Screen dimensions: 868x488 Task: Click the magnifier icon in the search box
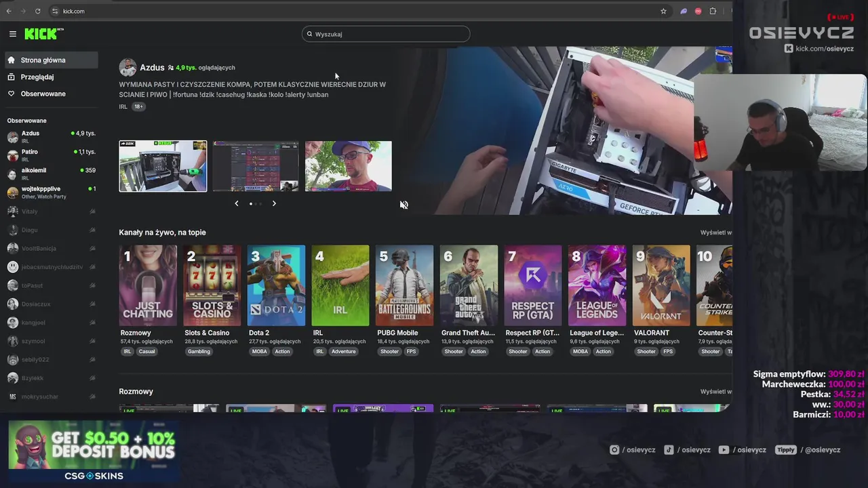pyautogui.click(x=310, y=34)
